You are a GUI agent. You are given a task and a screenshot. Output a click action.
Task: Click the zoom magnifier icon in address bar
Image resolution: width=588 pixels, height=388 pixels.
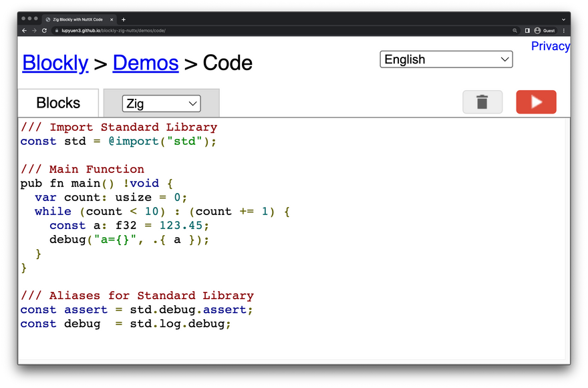[x=514, y=31]
